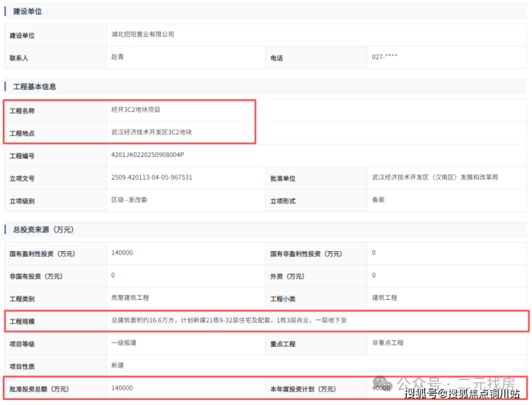
Task: Click the 重点工程 value 非重点工程
Action: tap(388, 342)
